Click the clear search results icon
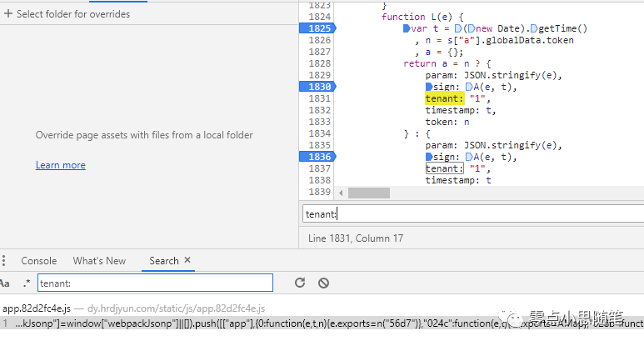644x346 pixels. 323,283
